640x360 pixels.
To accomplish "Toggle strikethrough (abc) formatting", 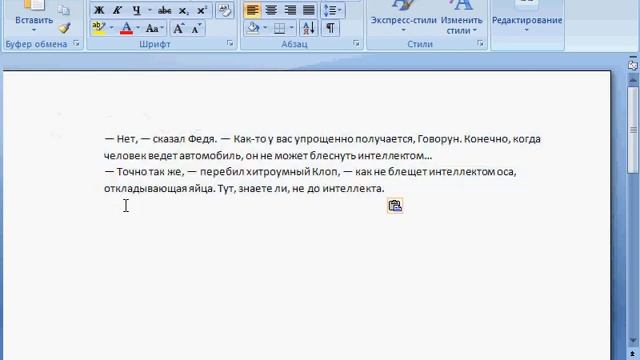I will coord(164,10).
